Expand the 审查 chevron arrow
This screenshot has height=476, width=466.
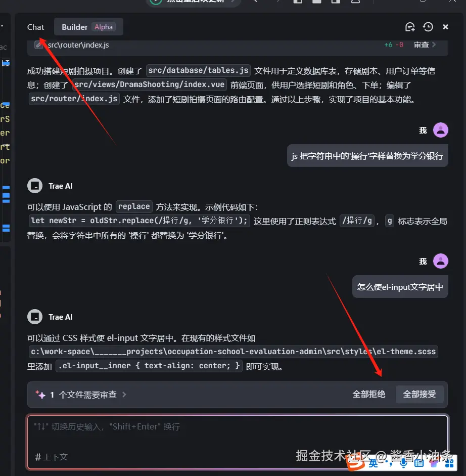point(434,45)
